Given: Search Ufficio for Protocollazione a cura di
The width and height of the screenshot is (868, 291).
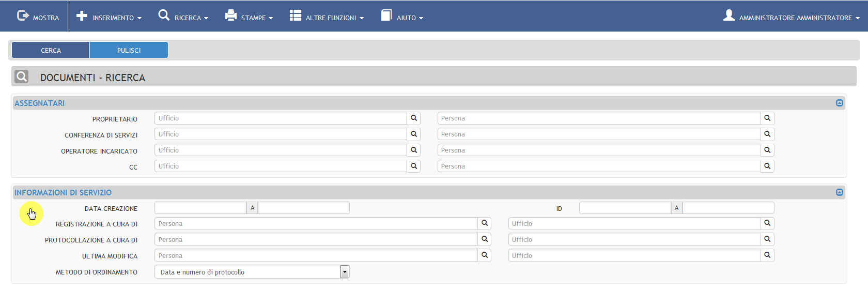Looking at the screenshot, I should point(767,239).
